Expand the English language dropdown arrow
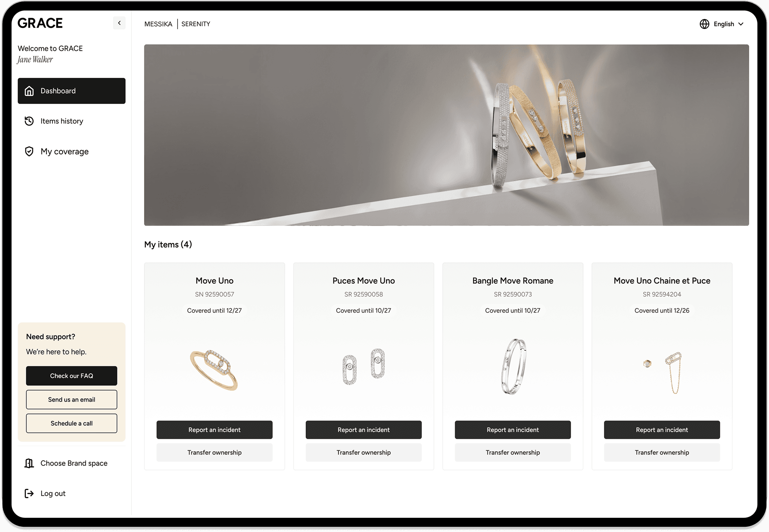The height and width of the screenshot is (532, 769). coord(741,24)
